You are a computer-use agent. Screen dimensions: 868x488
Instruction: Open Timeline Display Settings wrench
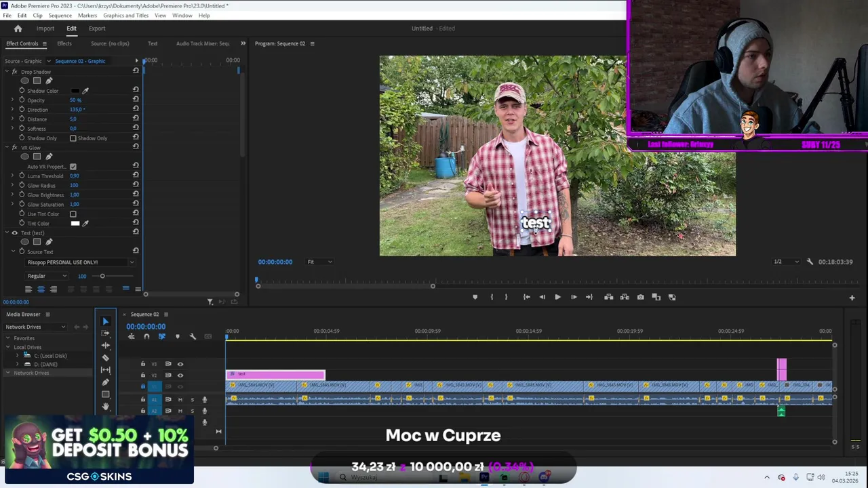click(193, 337)
